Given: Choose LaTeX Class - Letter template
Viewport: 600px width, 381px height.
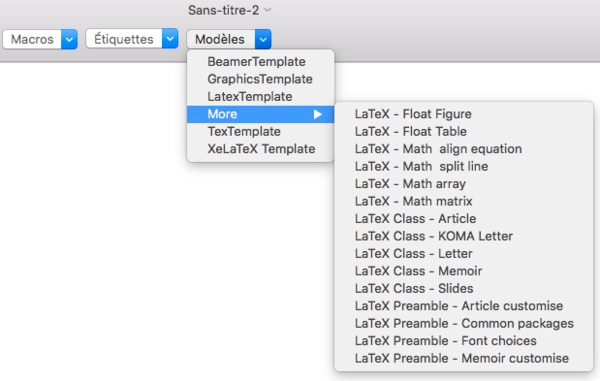Looking at the screenshot, I should [x=464, y=254].
